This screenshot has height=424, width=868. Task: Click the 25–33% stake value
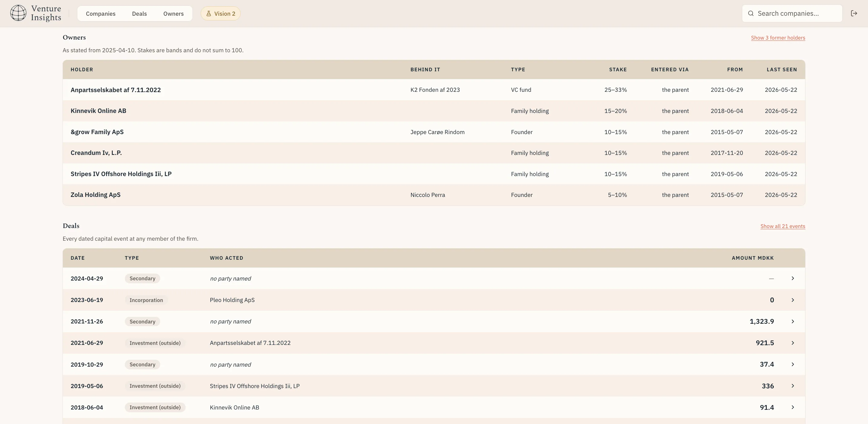coord(616,90)
